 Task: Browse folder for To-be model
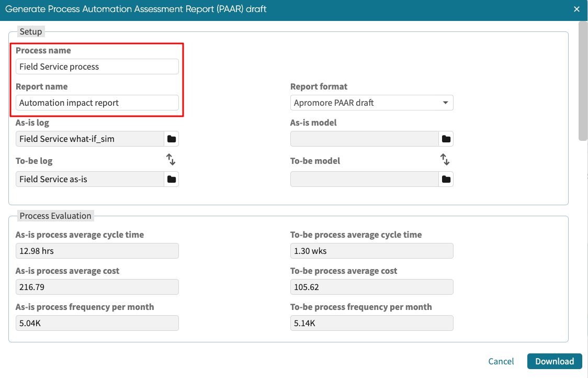[446, 179]
